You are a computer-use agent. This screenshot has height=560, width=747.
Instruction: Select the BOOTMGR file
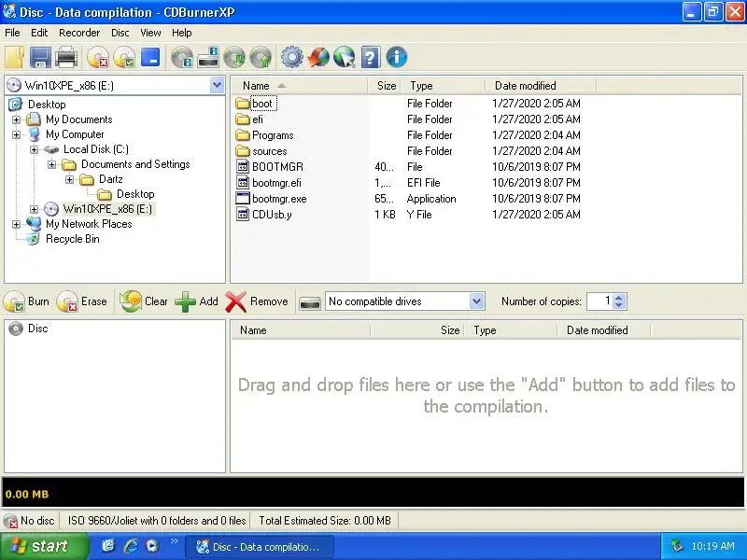tap(277, 167)
